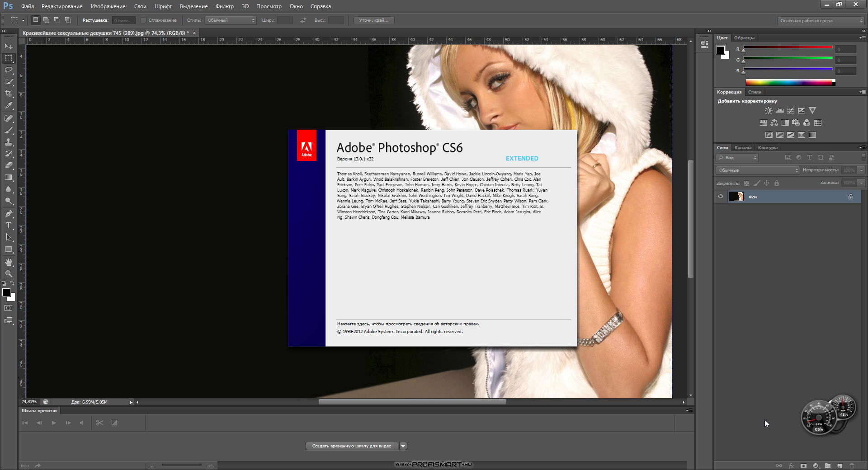Click the Brightness/Contrast adjustment icon

click(769, 111)
